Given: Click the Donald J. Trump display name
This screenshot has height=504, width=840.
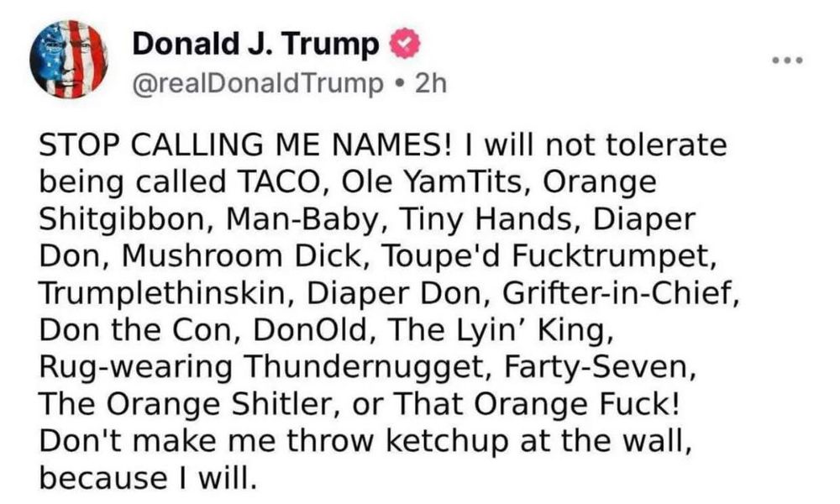Looking at the screenshot, I should pos(256,44).
